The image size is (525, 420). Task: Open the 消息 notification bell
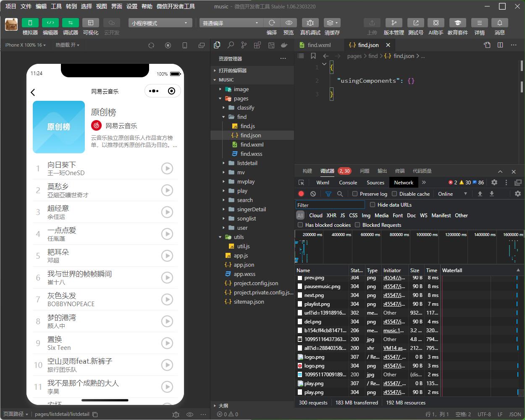(500, 23)
